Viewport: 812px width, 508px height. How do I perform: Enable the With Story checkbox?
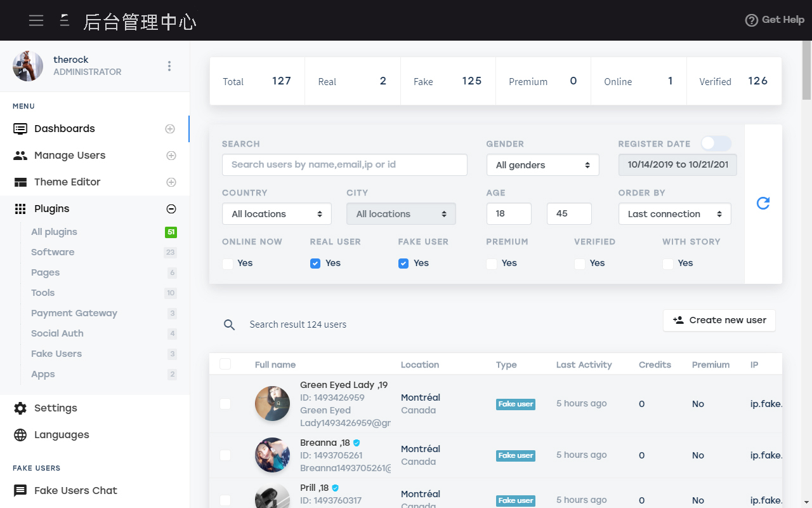668,264
